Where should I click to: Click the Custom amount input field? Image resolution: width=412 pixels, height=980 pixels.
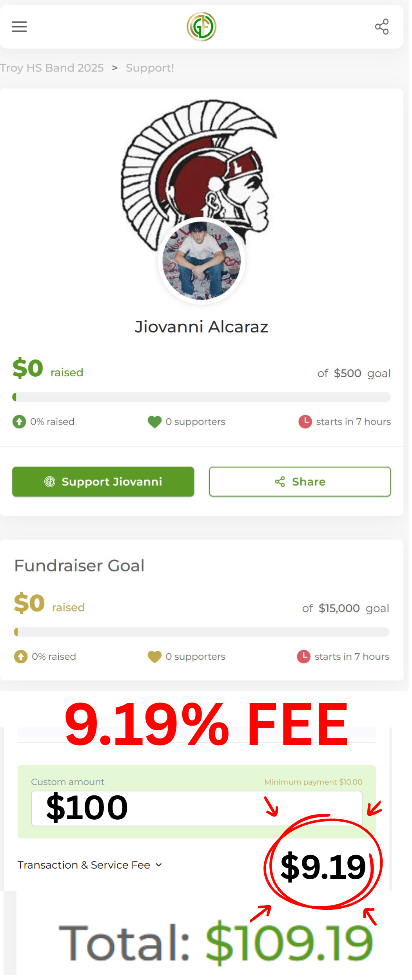196,808
